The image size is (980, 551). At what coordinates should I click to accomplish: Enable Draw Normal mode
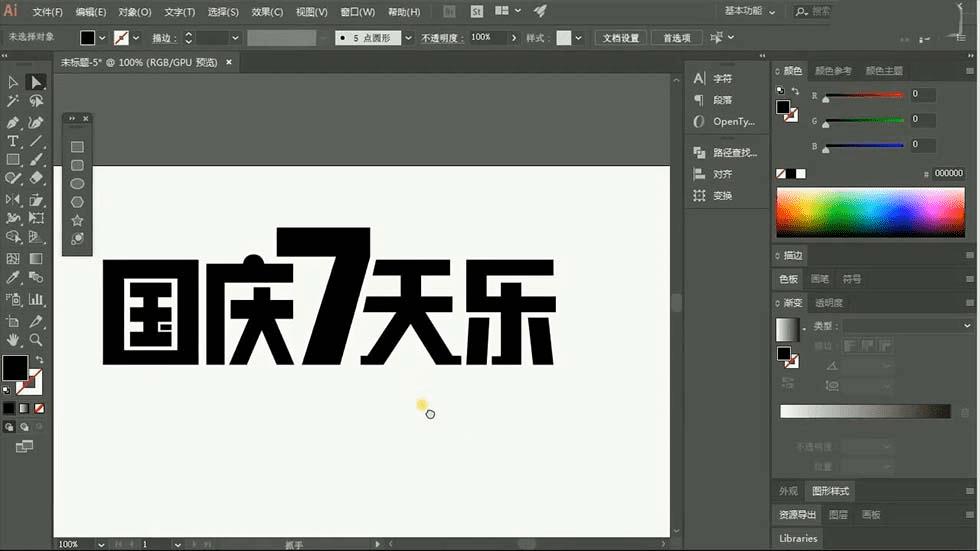tap(9, 427)
